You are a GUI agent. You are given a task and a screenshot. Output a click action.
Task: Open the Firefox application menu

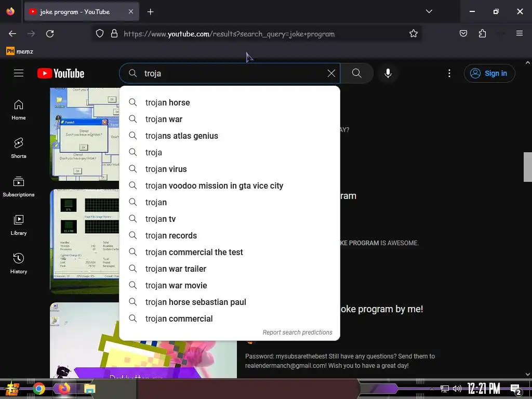[519, 34]
